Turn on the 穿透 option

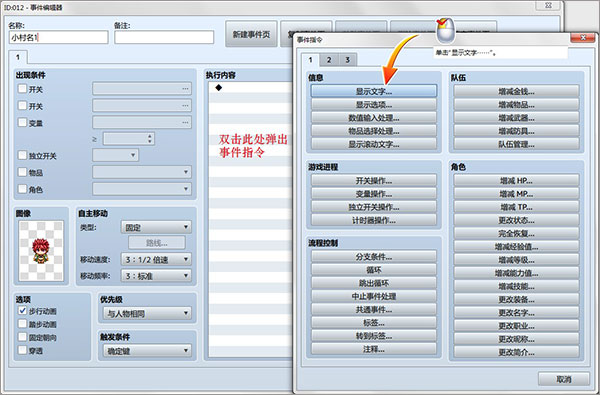(23, 350)
